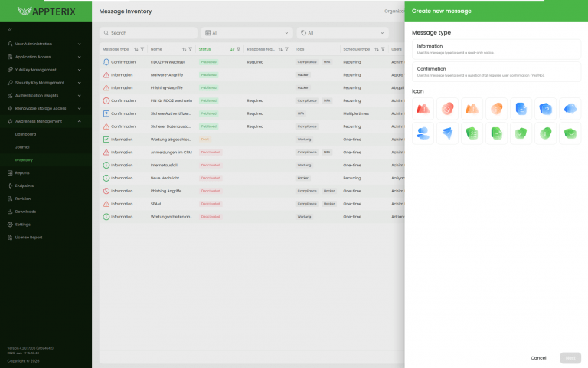Select the FIDO2 PIN Wechsel row name
This screenshot has width=588, height=368.
tap(167, 62)
